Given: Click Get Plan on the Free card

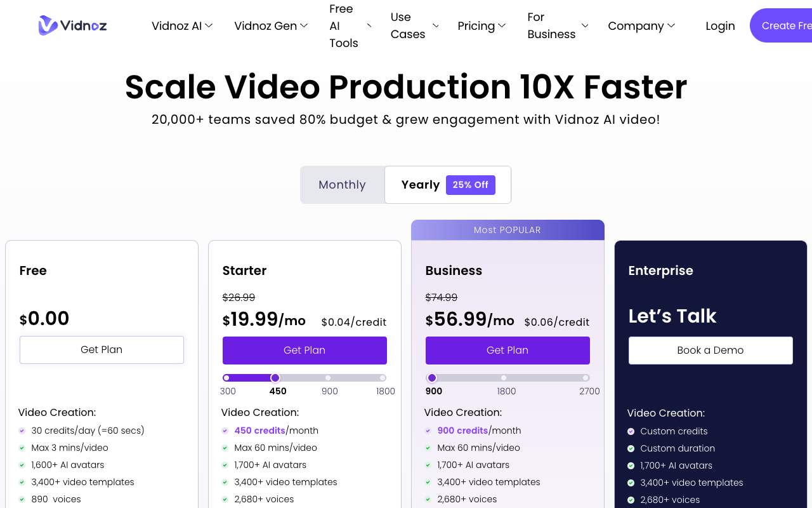Looking at the screenshot, I should 101,350.
